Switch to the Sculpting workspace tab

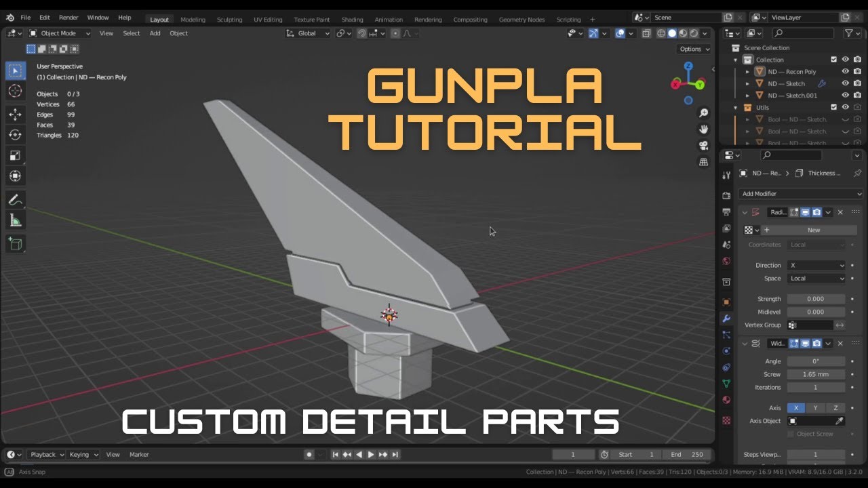coord(229,20)
